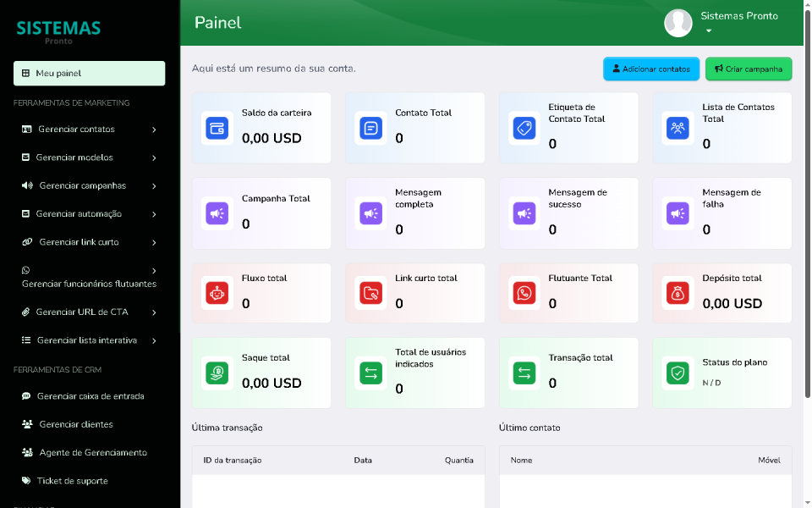Viewport: 812px width, 508px height.
Task: Expand Gerenciar contatos submenu
Action: (x=154, y=130)
